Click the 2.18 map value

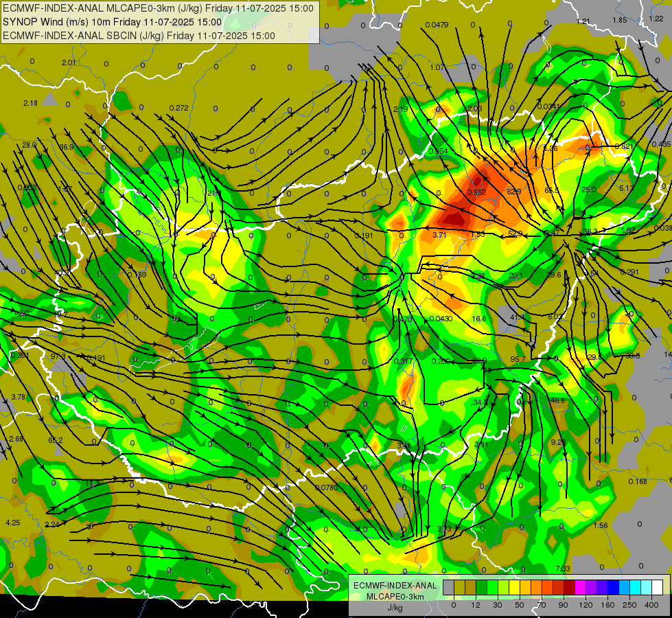pos(30,104)
